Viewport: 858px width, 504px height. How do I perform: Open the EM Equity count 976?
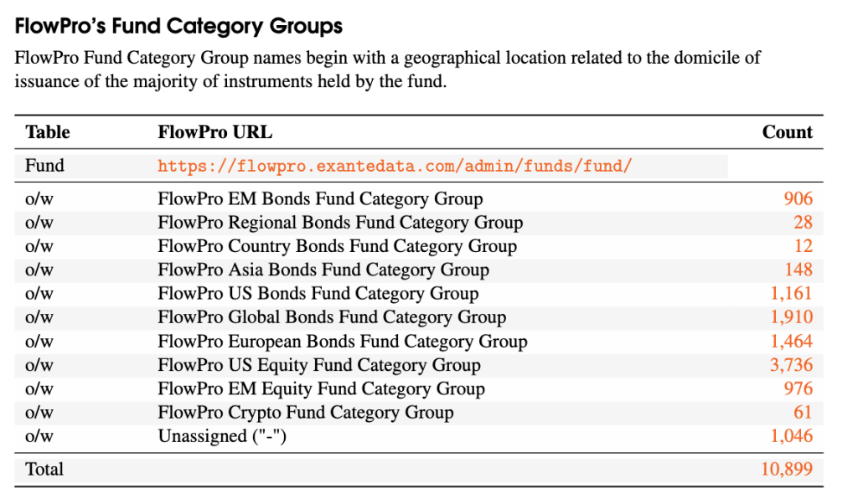click(x=798, y=388)
